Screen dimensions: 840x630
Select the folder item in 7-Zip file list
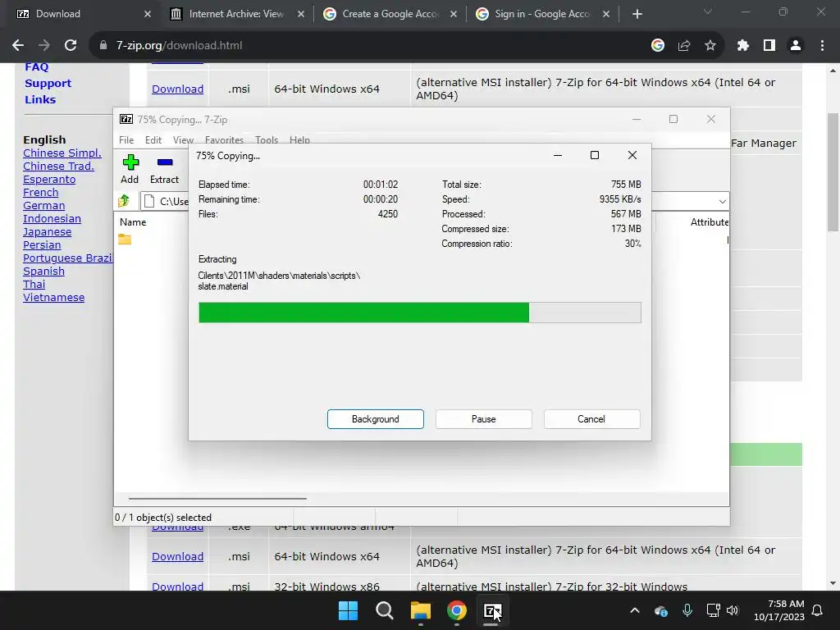[125, 240]
